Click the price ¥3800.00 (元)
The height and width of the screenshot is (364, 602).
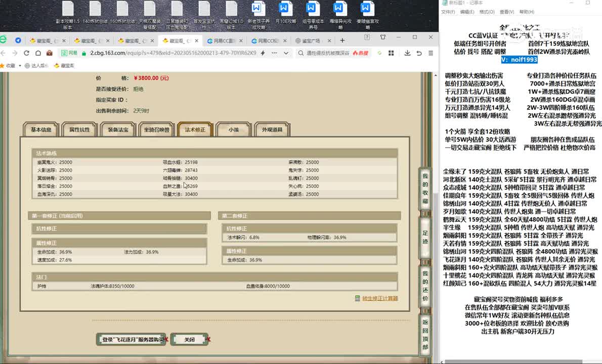[151, 78]
